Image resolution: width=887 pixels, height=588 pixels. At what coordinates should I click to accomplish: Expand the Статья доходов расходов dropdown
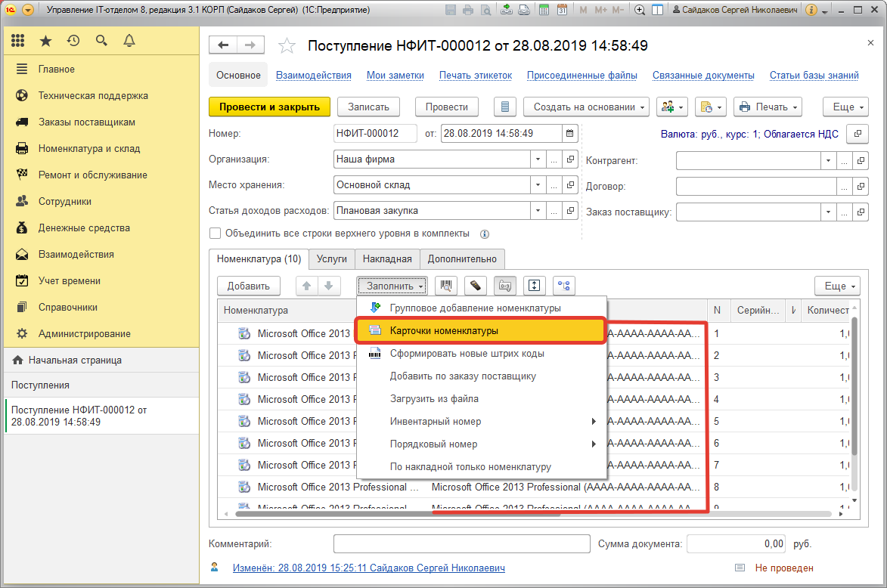coord(538,211)
